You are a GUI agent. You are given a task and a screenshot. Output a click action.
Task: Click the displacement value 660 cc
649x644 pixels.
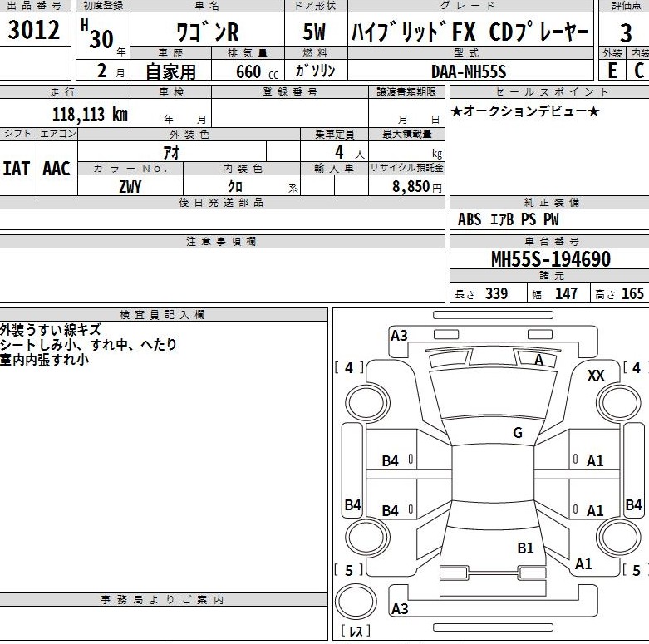257,71
